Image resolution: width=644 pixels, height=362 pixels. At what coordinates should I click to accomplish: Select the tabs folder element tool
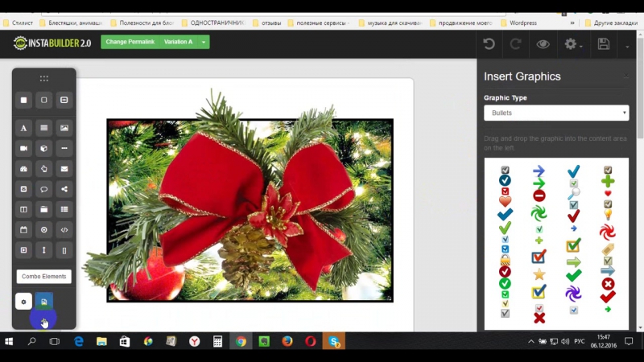(x=44, y=209)
